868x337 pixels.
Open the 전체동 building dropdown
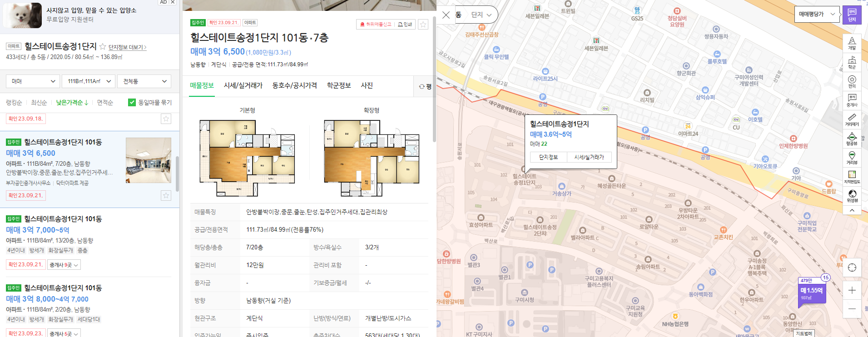(144, 81)
